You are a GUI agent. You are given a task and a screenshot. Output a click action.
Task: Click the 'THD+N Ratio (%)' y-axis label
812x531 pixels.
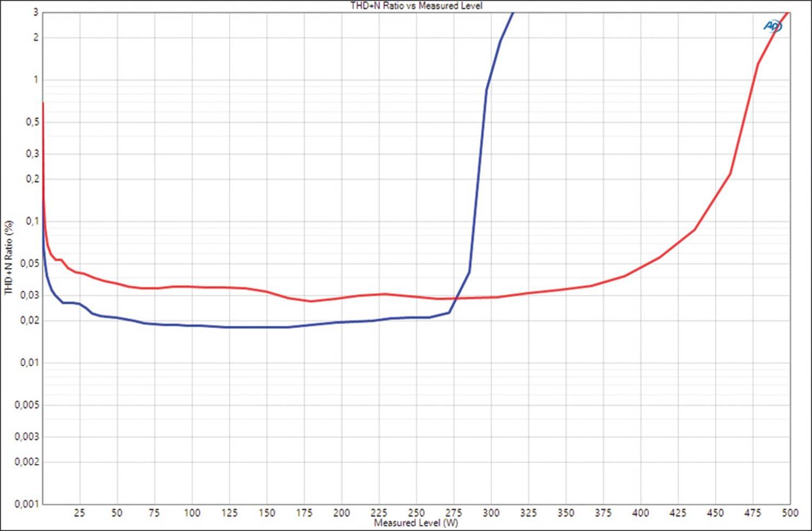click(8, 257)
